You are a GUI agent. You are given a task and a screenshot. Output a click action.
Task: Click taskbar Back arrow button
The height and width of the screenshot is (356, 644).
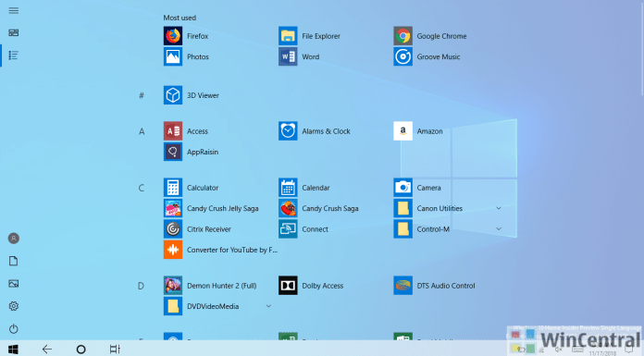click(47, 349)
